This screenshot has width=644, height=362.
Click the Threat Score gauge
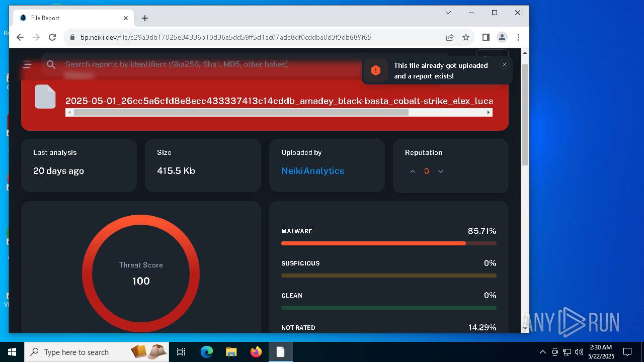point(141,274)
